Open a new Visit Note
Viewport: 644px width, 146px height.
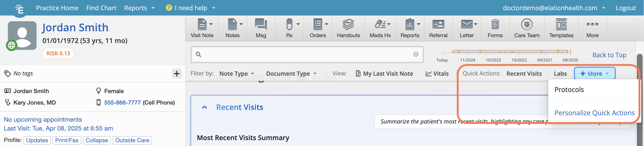tap(202, 28)
